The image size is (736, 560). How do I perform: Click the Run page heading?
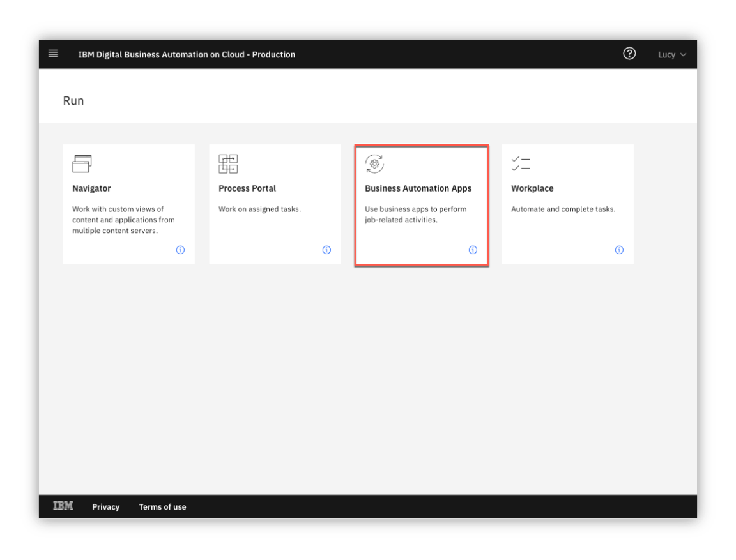coord(73,101)
